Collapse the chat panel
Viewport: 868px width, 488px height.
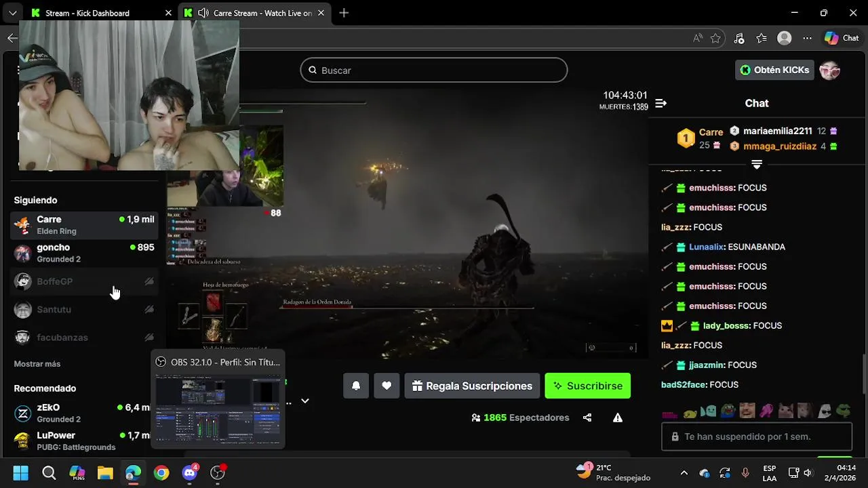pos(660,103)
